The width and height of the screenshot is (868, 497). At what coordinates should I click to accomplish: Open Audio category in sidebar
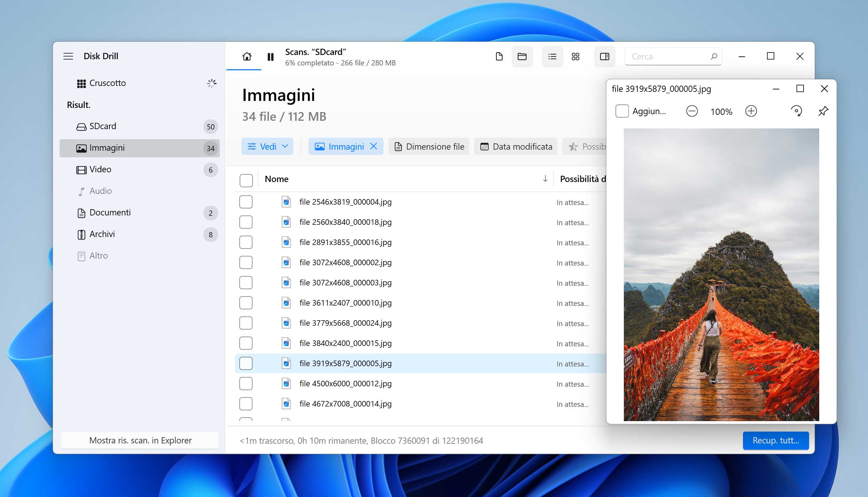(x=139, y=191)
